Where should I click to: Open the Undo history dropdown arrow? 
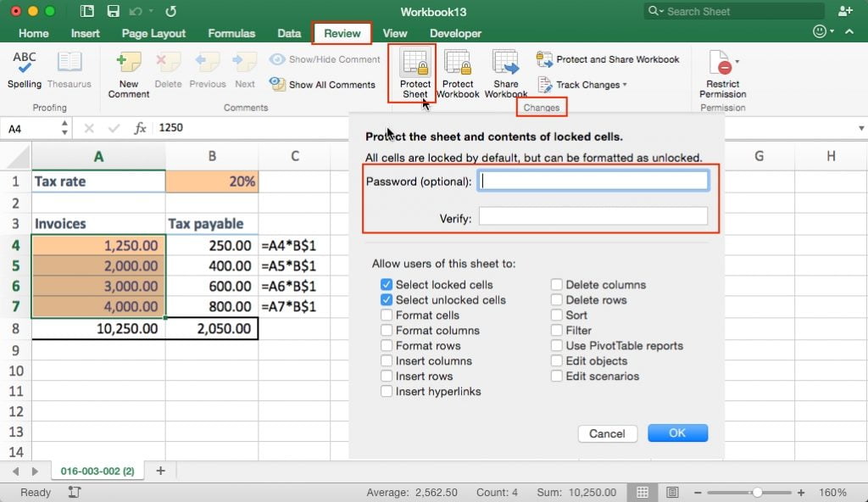tap(151, 11)
